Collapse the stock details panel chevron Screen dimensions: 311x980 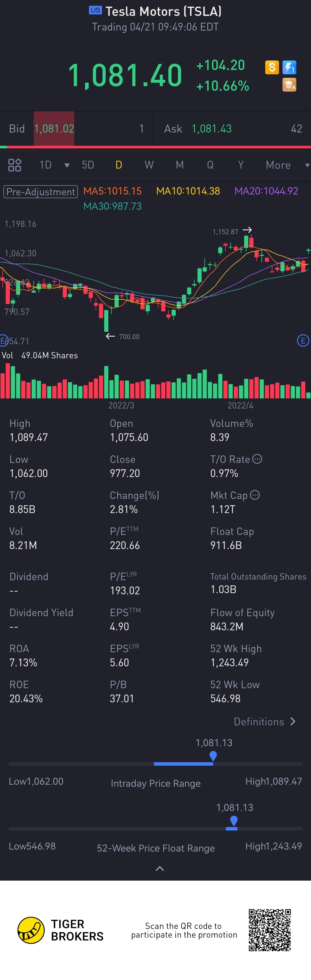click(160, 869)
